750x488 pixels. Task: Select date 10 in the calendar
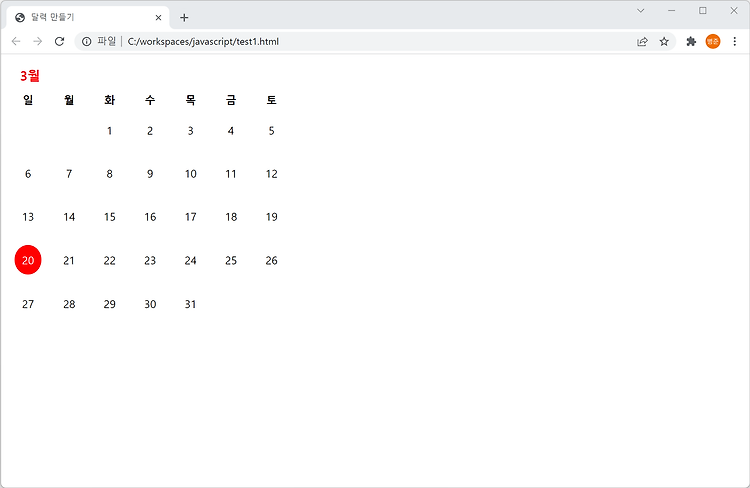tap(190, 174)
